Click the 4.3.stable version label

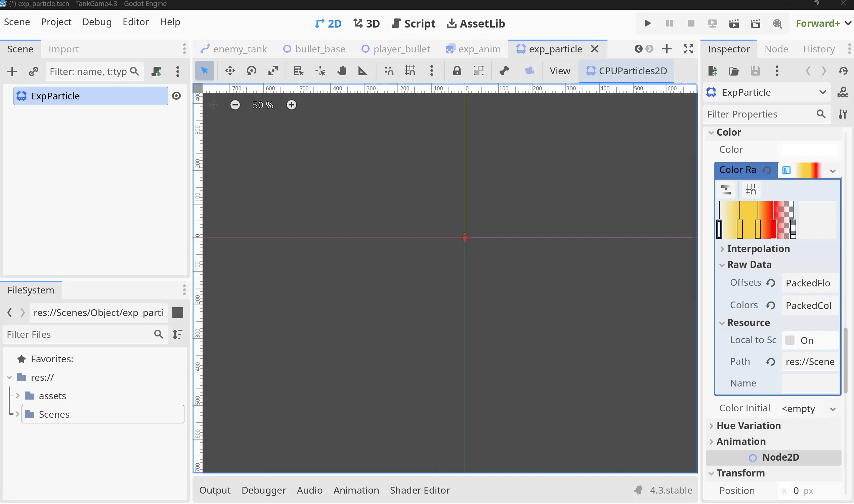671,490
